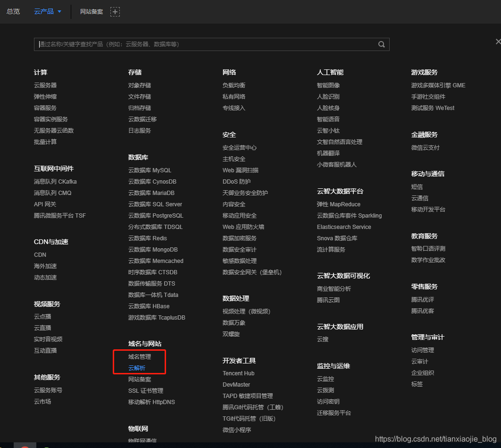
Task: Open 人脸识别 link
Action: point(328,97)
